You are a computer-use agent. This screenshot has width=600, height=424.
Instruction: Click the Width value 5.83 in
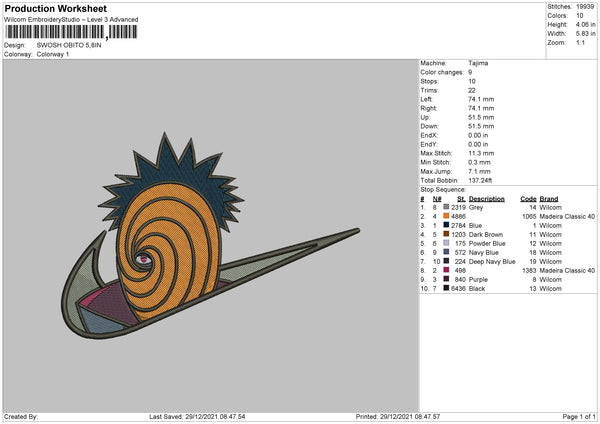pyautogui.click(x=585, y=34)
